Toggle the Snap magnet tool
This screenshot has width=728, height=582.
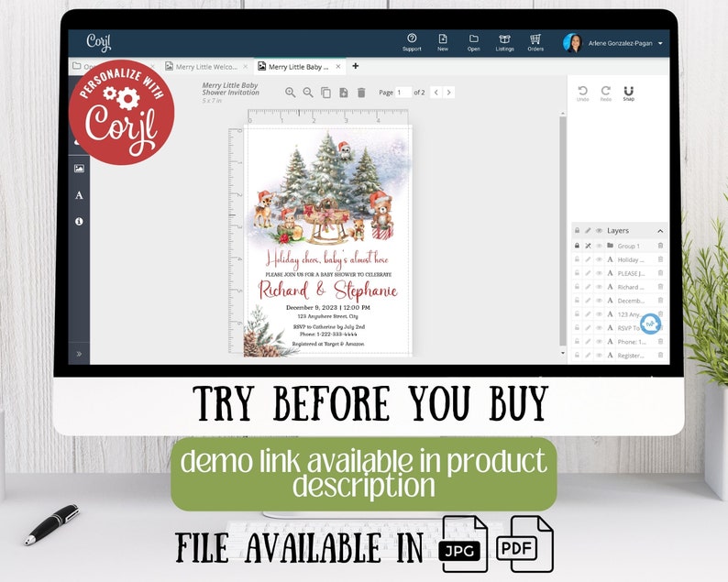[x=628, y=93]
